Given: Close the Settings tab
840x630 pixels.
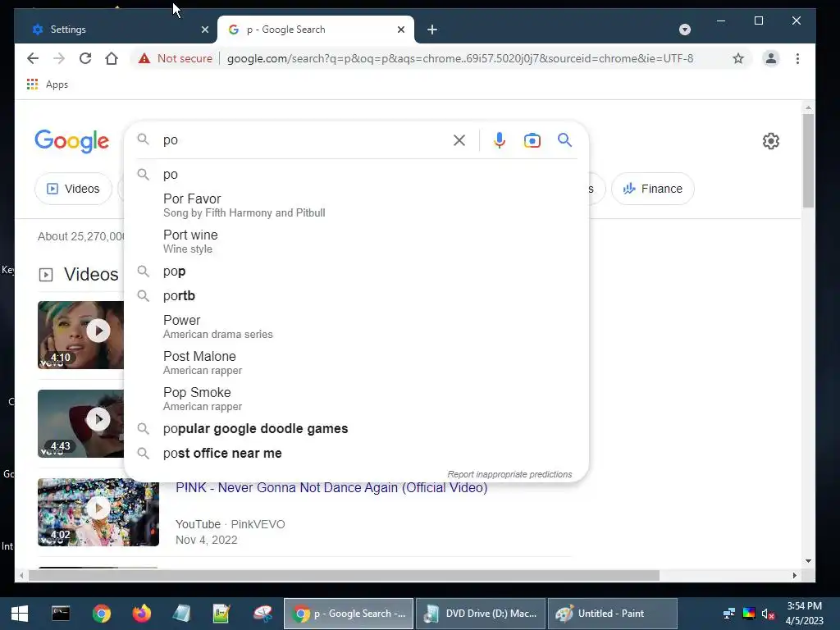Looking at the screenshot, I should pyautogui.click(x=204, y=30).
